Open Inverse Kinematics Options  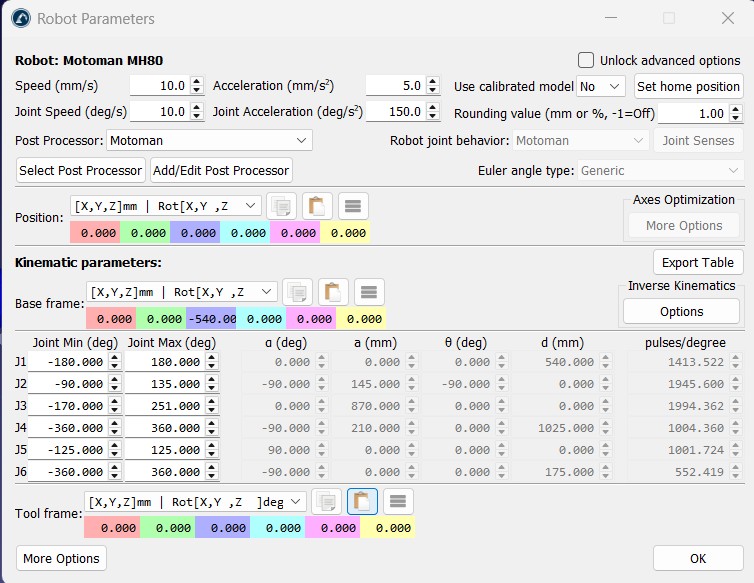tap(681, 311)
